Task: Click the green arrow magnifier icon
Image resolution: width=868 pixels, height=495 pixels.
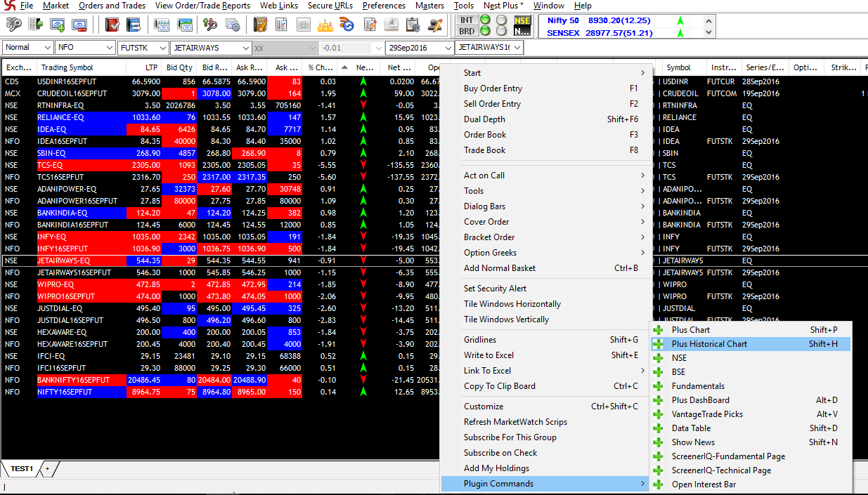Action: tap(209, 25)
